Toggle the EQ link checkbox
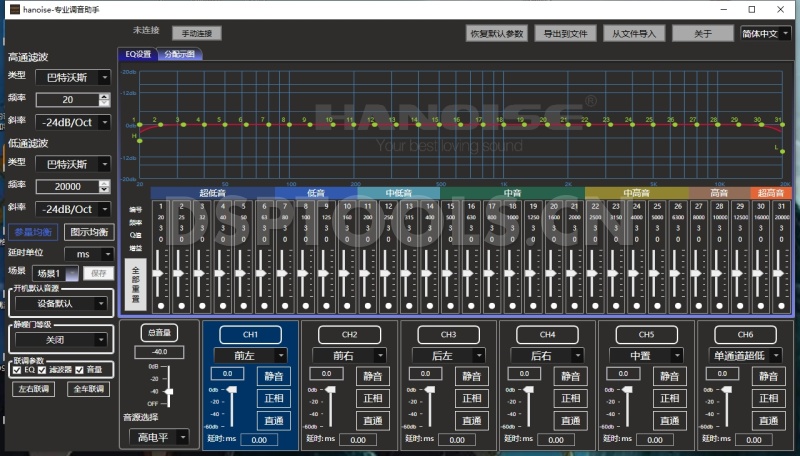 click(17, 369)
